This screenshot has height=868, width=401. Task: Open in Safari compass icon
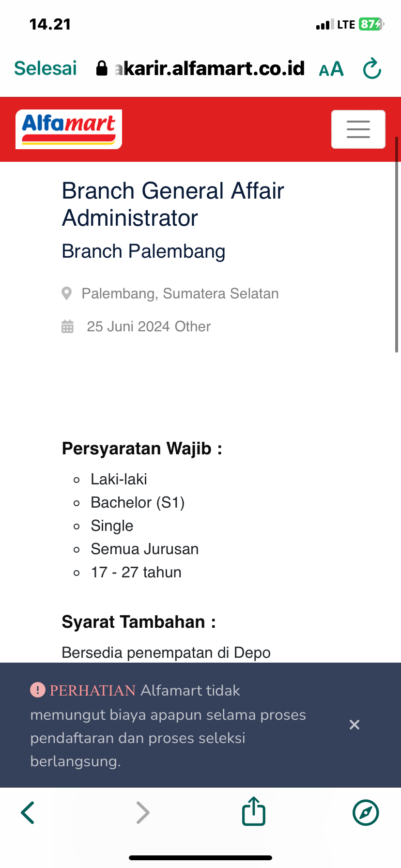(x=366, y=812)
